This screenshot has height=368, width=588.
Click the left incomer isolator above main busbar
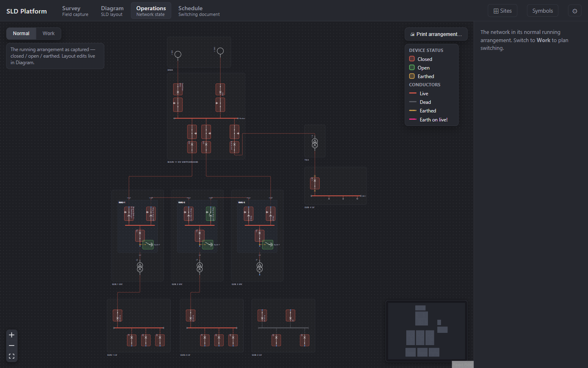coord(178,105)
